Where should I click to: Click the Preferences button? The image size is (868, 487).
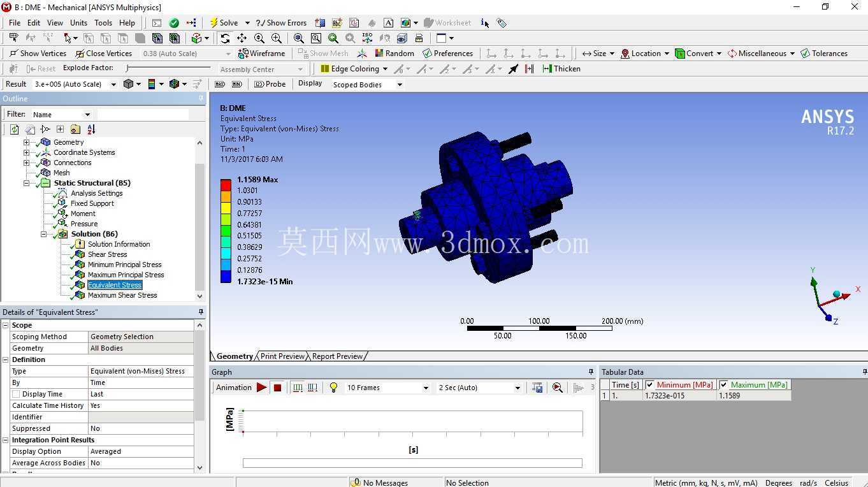[447, 54]
